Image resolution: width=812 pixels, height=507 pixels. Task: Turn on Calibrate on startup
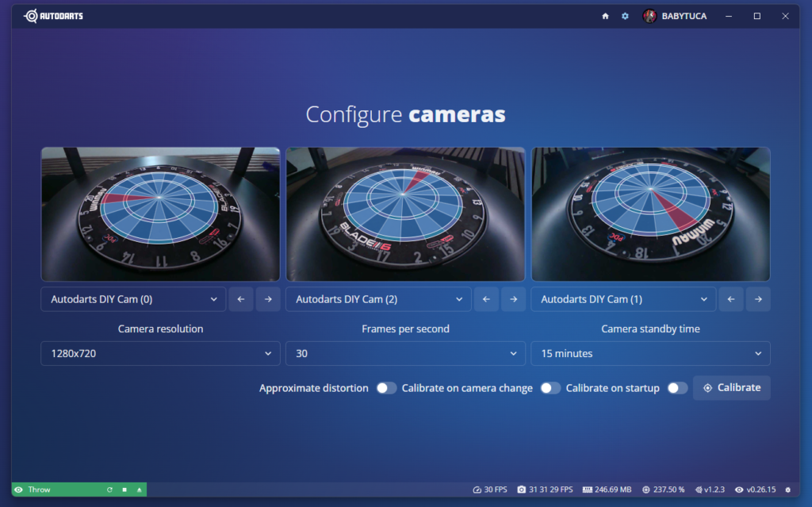[677, 388]
